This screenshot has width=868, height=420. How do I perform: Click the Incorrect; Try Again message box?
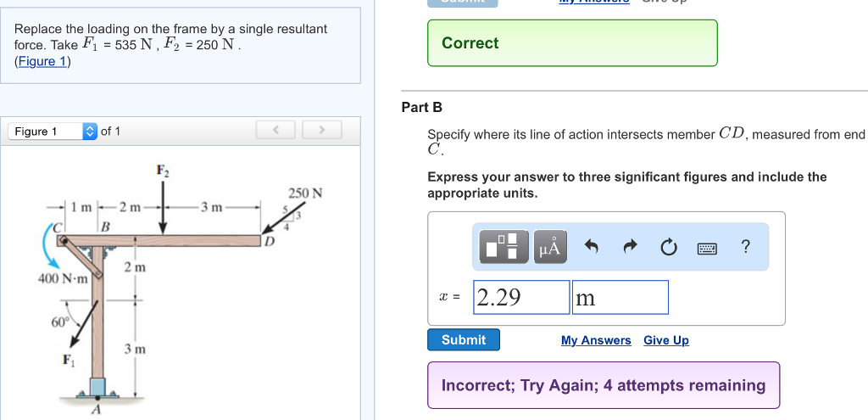pos(603,385)
